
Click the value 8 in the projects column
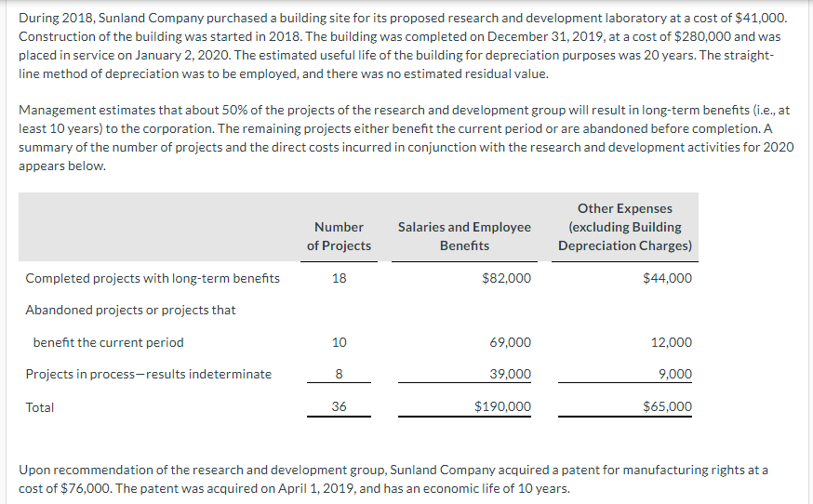[339, 375]
